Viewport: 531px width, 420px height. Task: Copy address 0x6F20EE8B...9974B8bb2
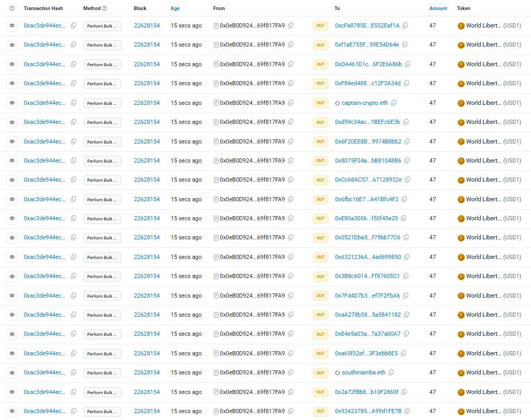(407, 141)
